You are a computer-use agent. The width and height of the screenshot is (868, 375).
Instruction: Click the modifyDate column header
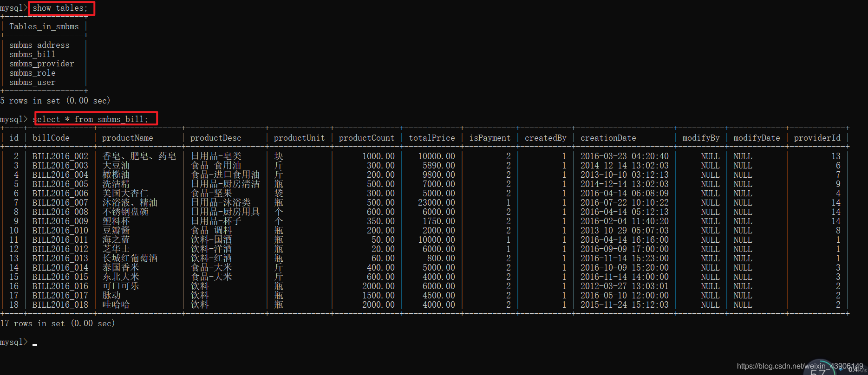pos(757,138)
